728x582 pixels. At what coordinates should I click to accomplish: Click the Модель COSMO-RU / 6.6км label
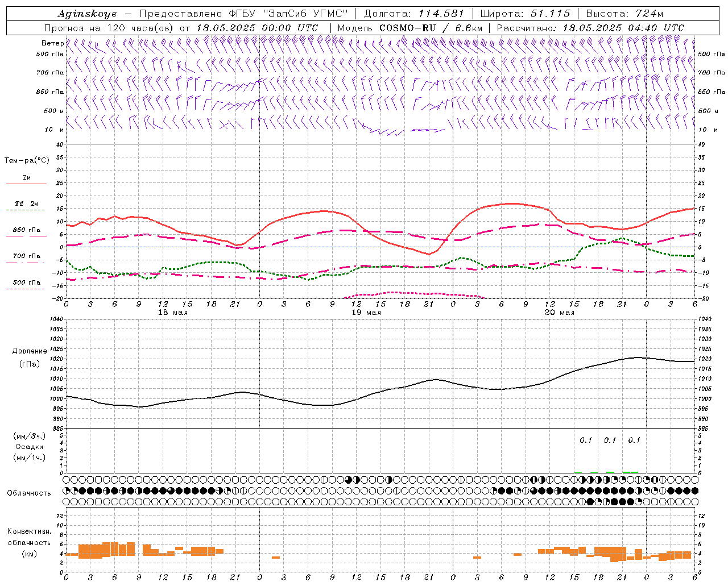click(410, 28)
